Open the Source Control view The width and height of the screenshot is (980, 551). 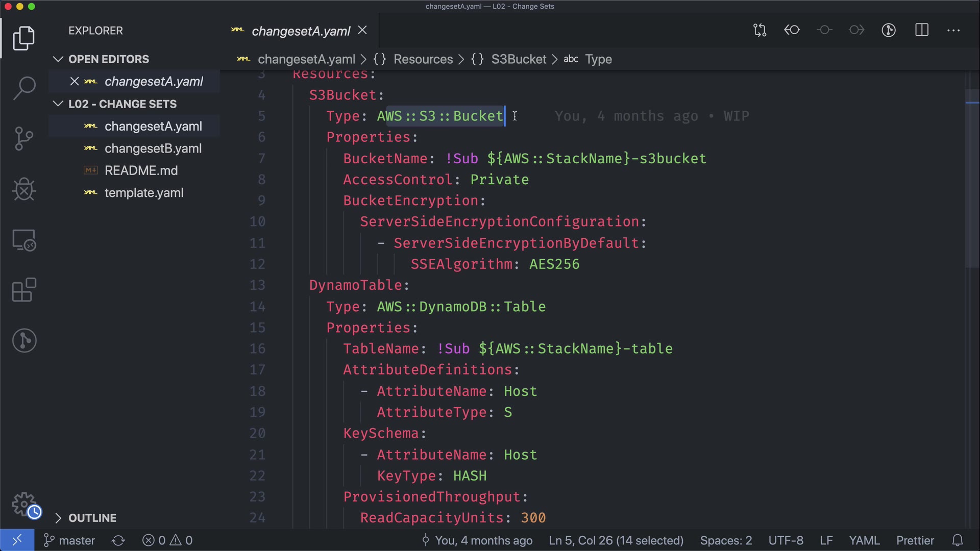(24, 138)
